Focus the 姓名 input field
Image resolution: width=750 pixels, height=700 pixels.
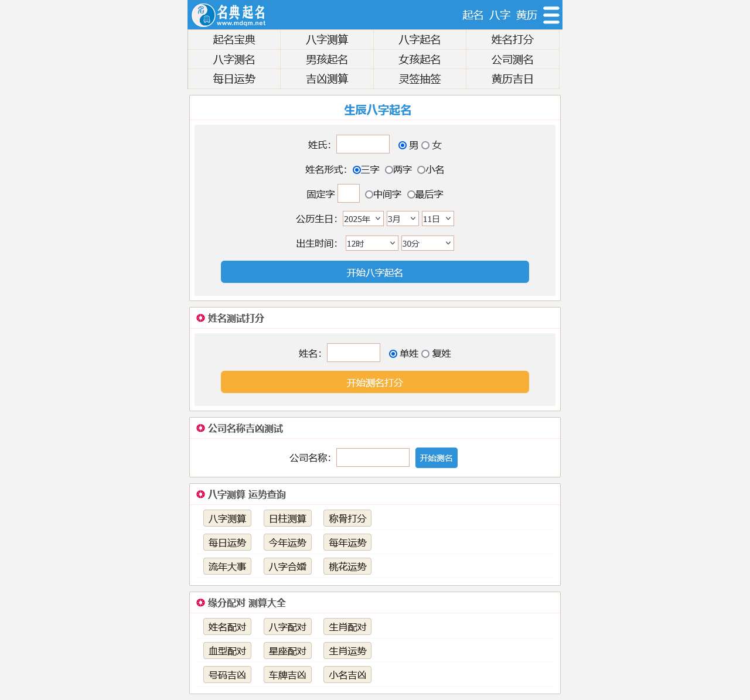(353, 353)
